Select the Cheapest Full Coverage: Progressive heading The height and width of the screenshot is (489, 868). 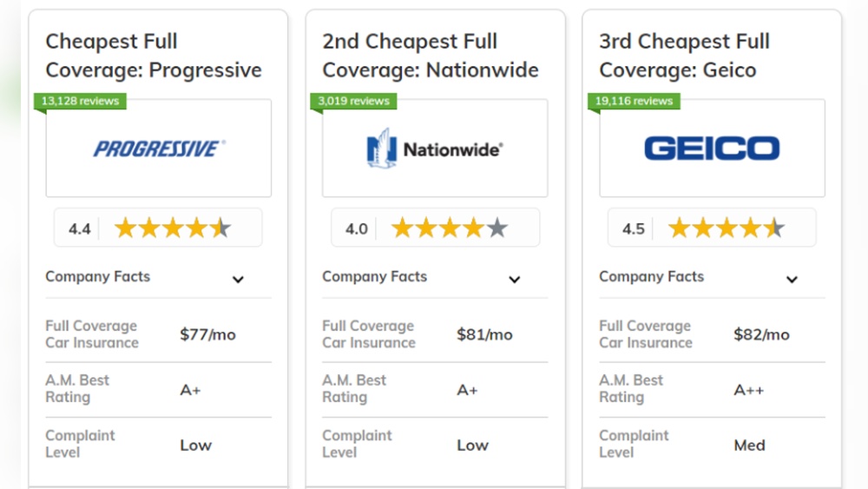(154, 56)
